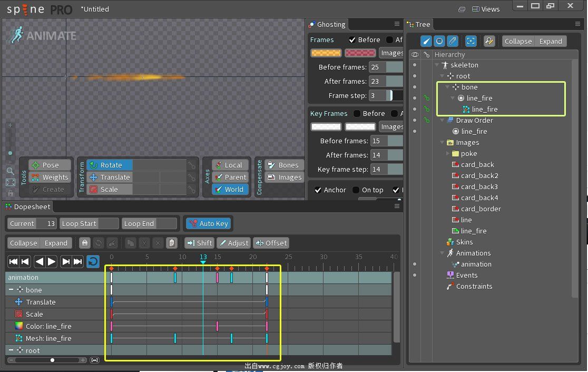This screenshot has width=588, height=372.
Task: Jump to first frame in dopesheet
Action: [x=13, y=261]
